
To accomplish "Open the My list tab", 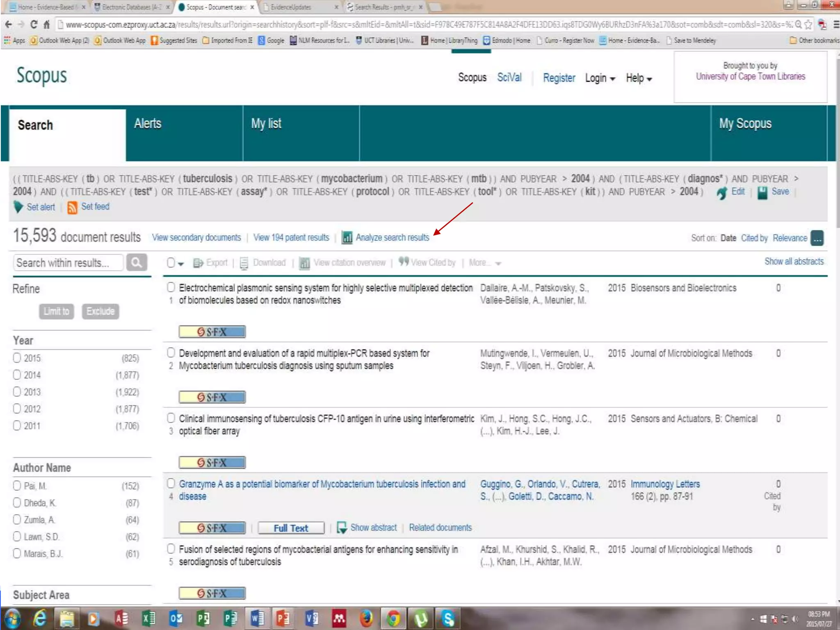I will (266, 124).
